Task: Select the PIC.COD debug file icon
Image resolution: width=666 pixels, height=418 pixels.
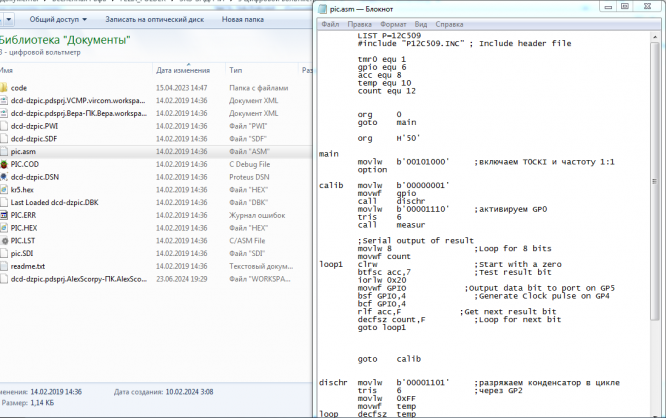Action: (x=4, y=164)
